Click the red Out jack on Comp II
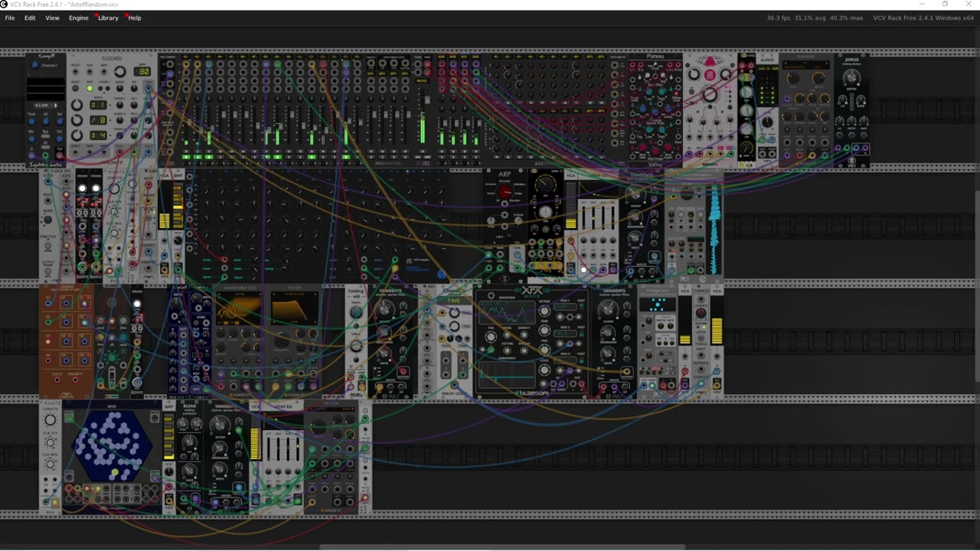980x551 pixels. pyautogui.click(x=59, y=155)
